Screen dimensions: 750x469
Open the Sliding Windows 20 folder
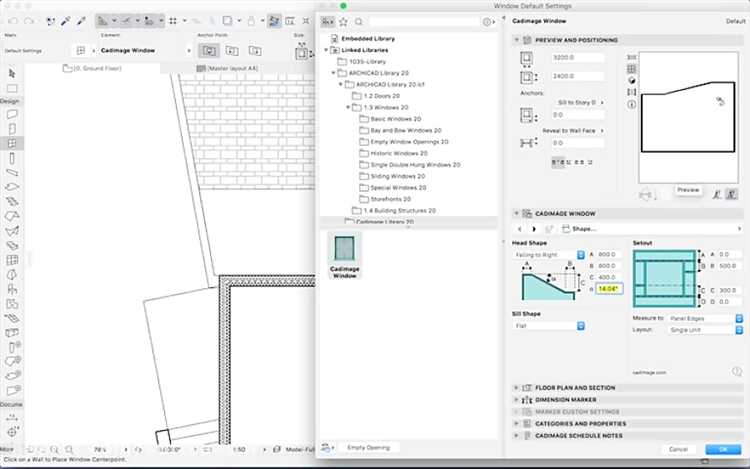(397, 176)
